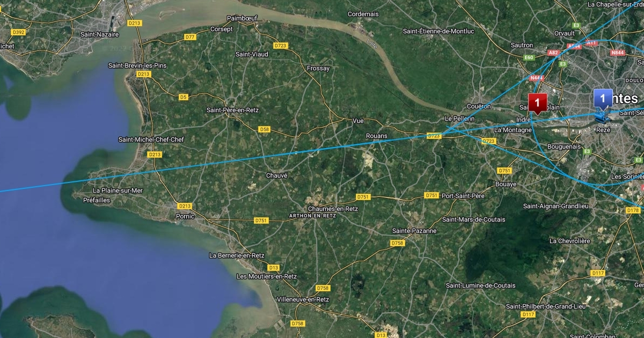Click the Paimbœuf town label

(242, 18)
